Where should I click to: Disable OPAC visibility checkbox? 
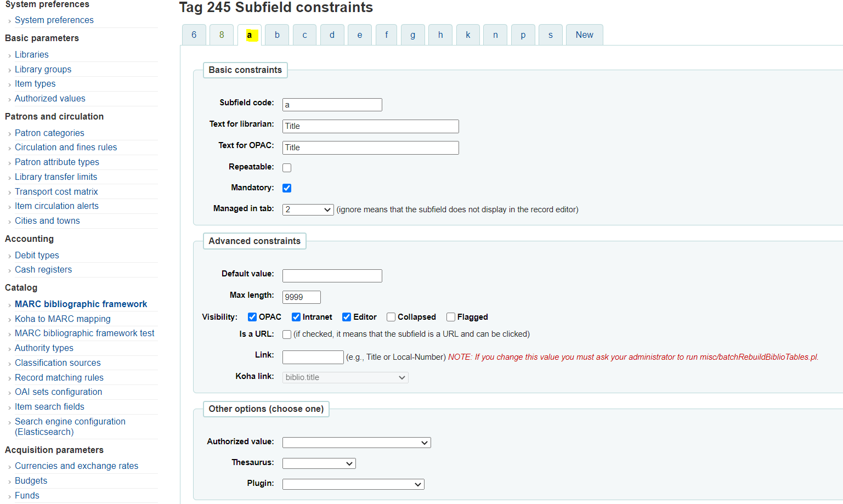point(252,317)
